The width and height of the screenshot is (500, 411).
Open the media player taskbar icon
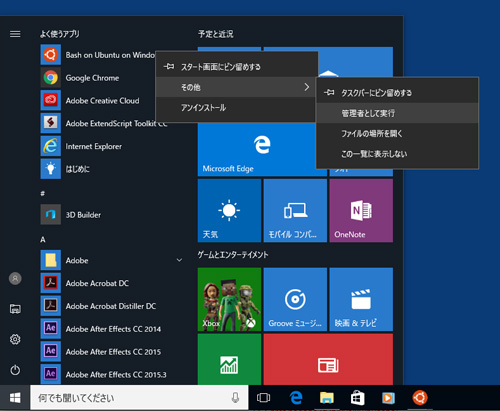tap(388, 398)
